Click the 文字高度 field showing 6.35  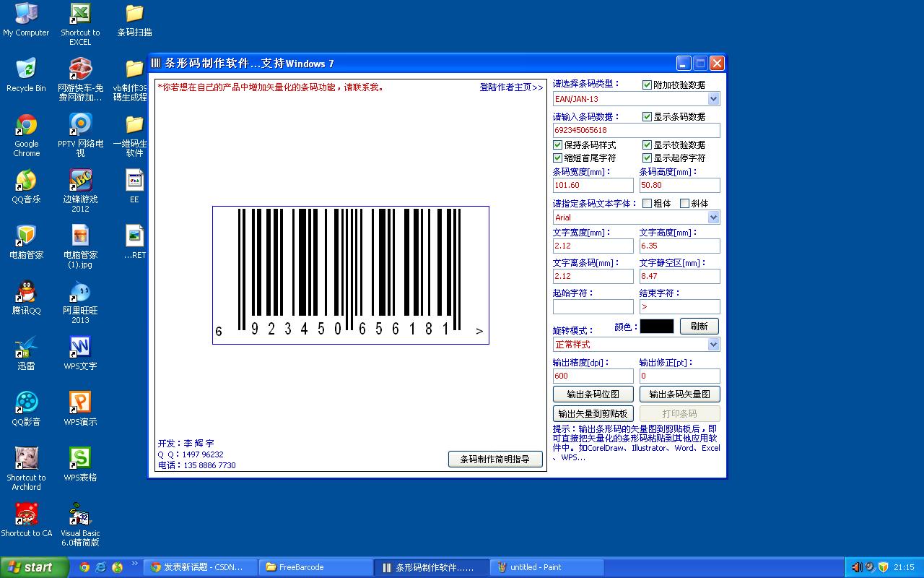[x=680, y=246]
